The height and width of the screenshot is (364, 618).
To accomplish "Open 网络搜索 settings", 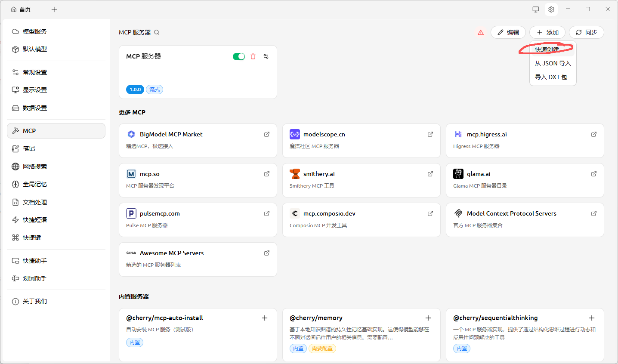I will coord(56,167).
